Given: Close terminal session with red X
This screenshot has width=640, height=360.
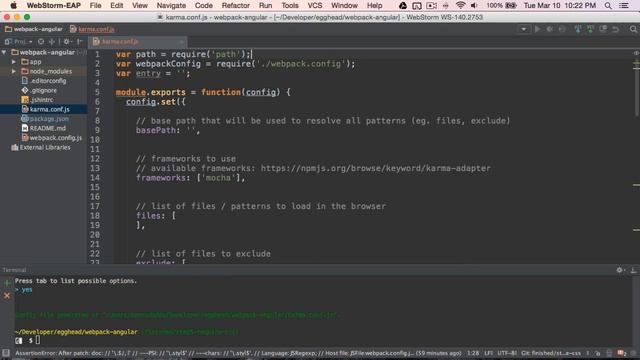Looking at the screenshot, I should coord(7,296).
